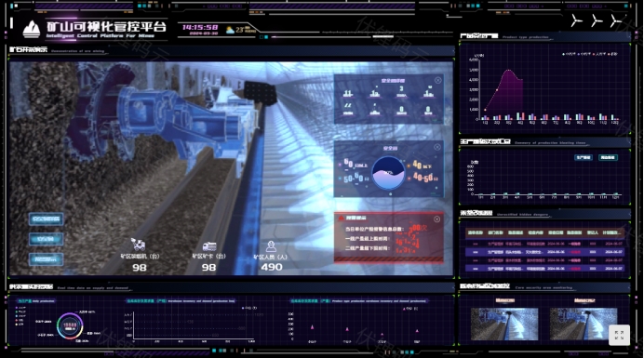Click the fullscreen expand icon bottom right
644x358 pixels.
[x=619, y=335]
